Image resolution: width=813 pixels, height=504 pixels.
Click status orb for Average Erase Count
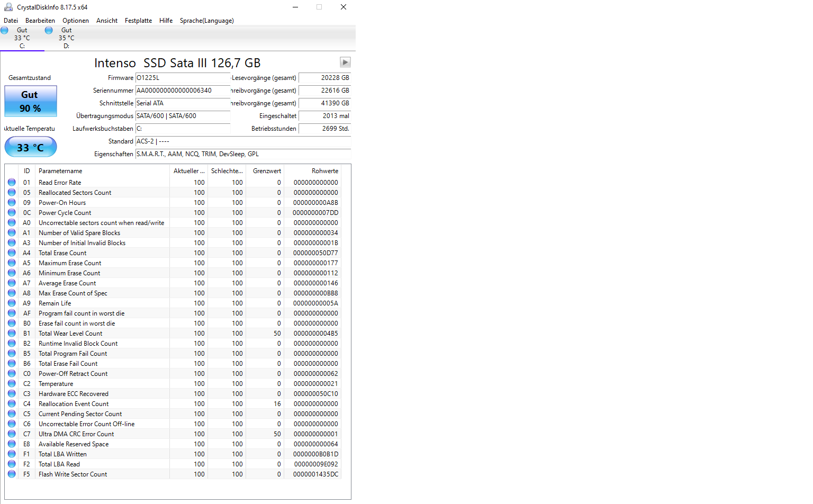(12, 283)
